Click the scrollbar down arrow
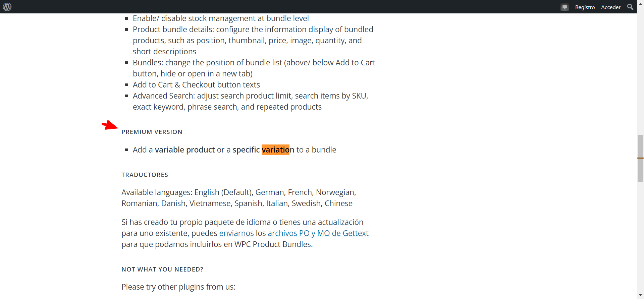 tap(640, 296)
